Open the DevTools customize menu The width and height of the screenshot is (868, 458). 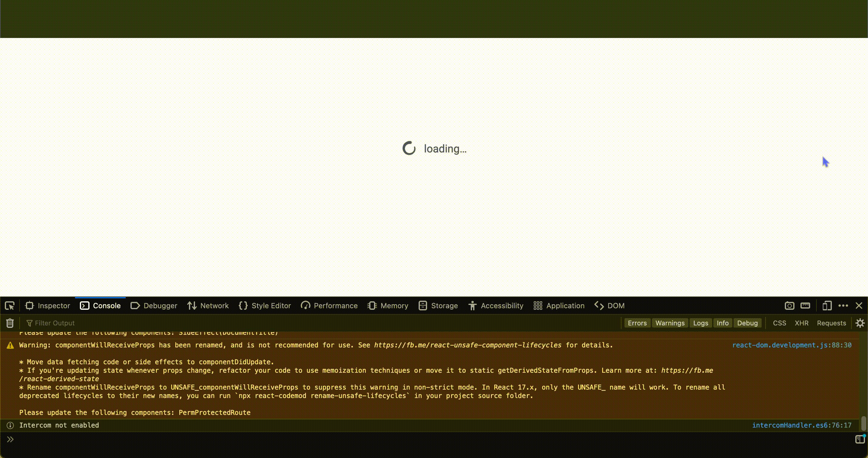[844, 306]
